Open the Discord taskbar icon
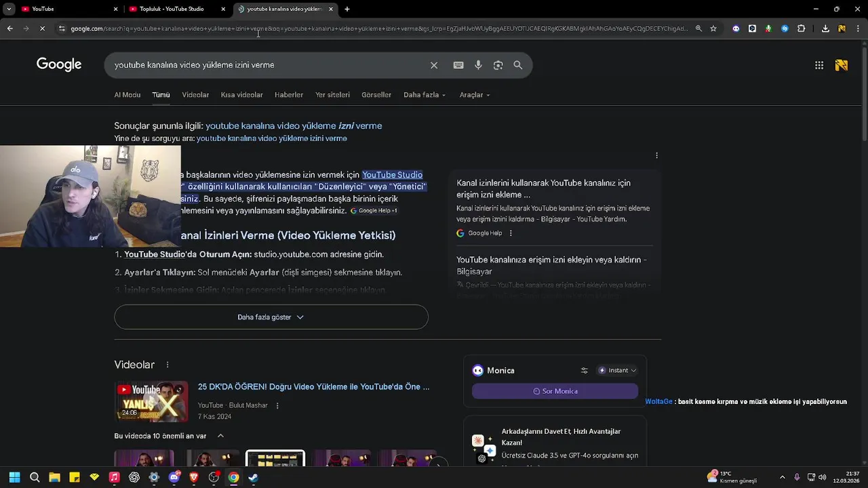The height and width of the screenshot is (488, 868). coord(174,477)
